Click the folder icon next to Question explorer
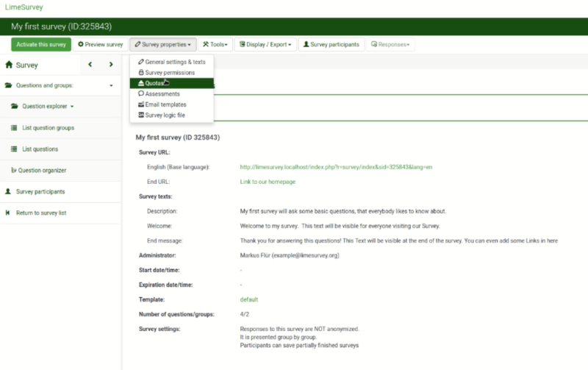The height and width of the screenshot is (370, 588). 14,106
